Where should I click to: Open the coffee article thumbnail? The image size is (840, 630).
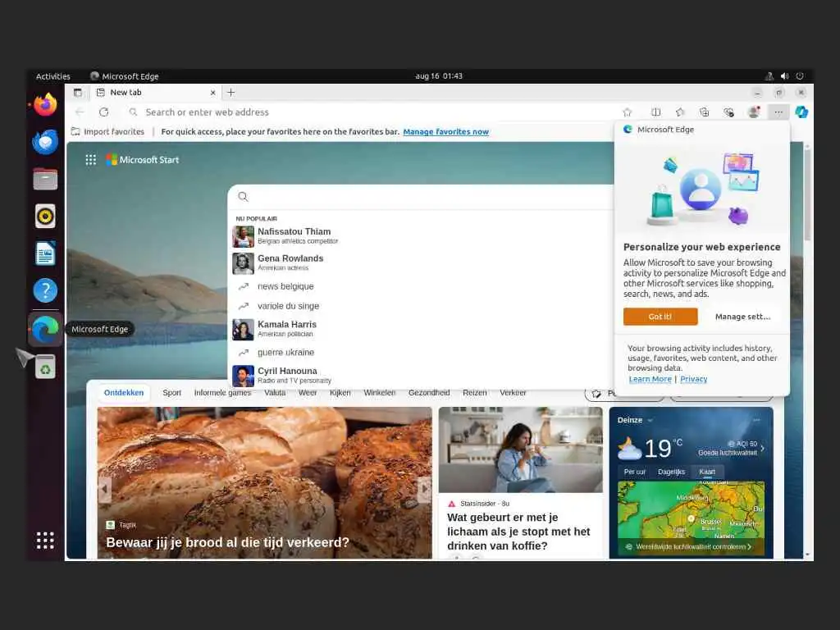click(x=520, y=450)
